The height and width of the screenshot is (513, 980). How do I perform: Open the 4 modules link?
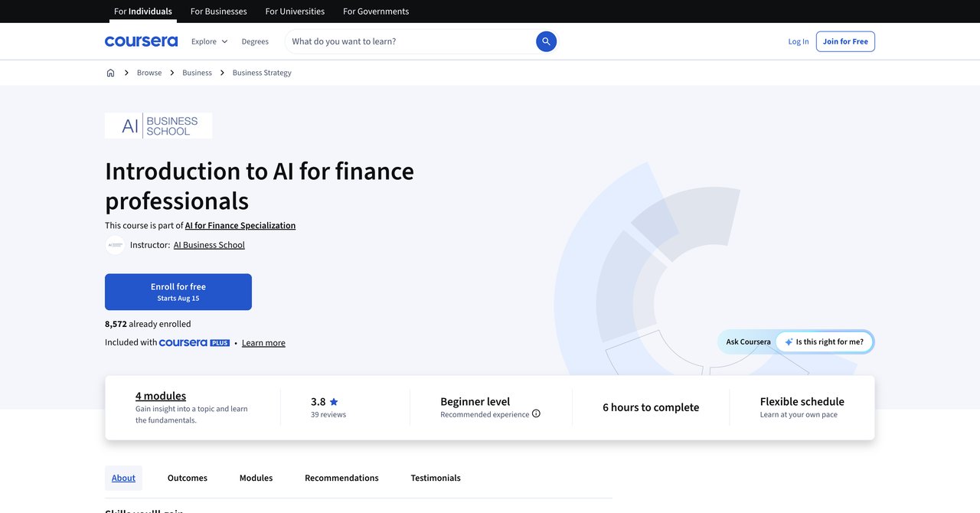click(x=161, y=396)
